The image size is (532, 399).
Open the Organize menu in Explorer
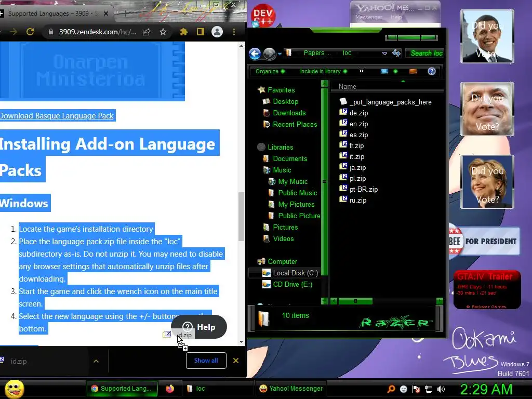pos(270,71)
